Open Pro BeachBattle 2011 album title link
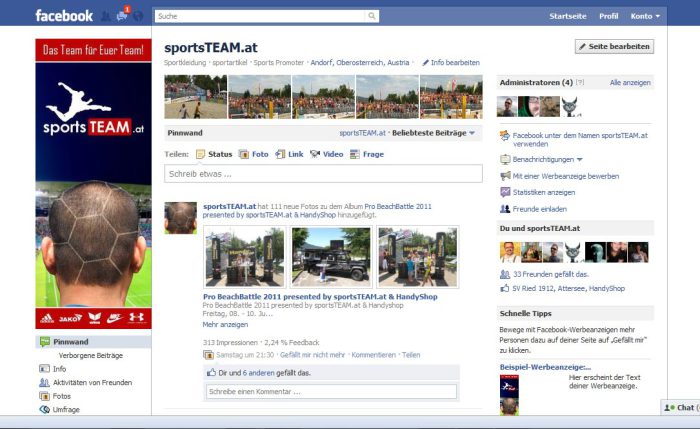 320,296
